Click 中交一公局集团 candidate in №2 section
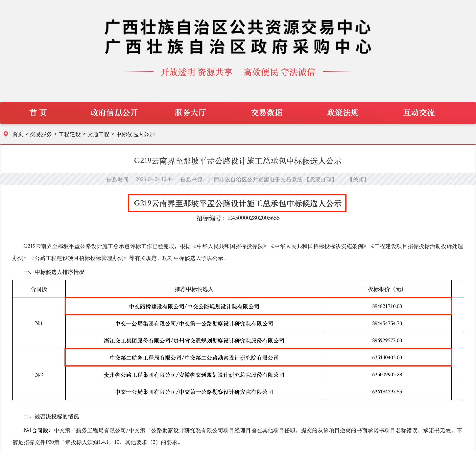Image resolution: width=476 pixels, height=451 pixels. (194, 392)
